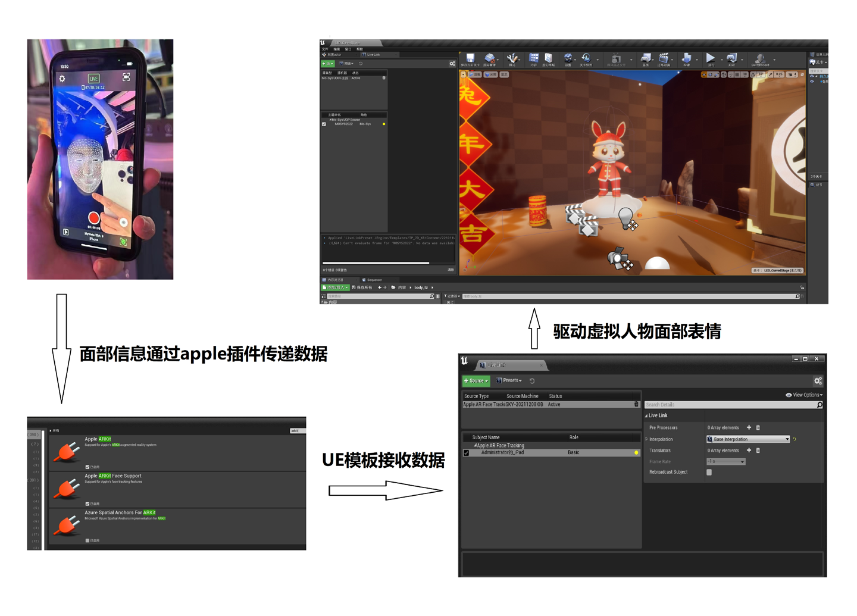Open the File menu in editor menu bar
This screenshot has width=857, height=616.
tap(325, 49)
